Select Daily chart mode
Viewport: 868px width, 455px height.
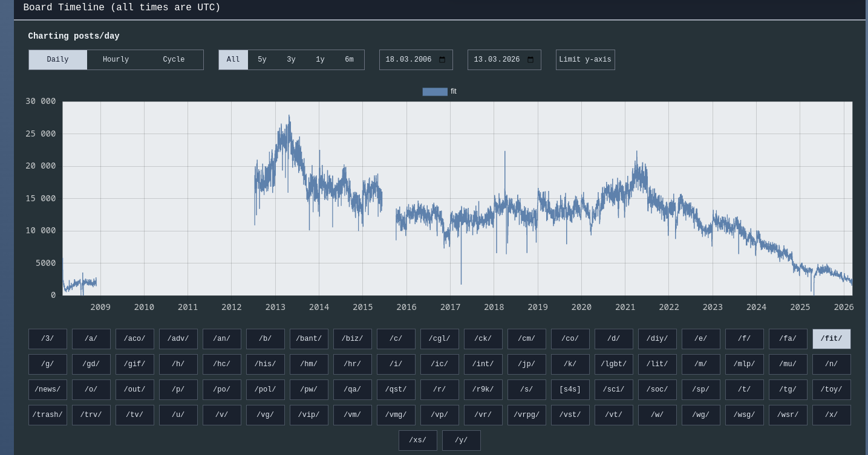57,60
